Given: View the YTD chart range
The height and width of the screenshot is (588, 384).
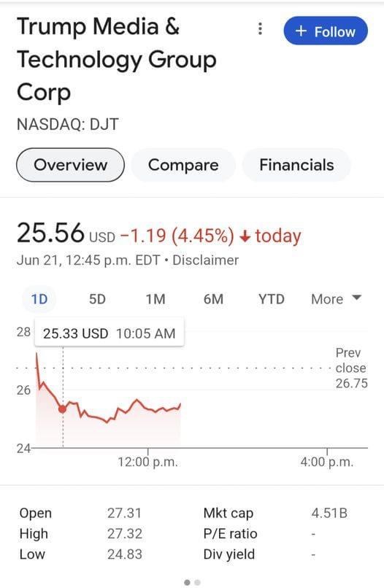Looking at the screenshot, I should [x=271, y=299].
